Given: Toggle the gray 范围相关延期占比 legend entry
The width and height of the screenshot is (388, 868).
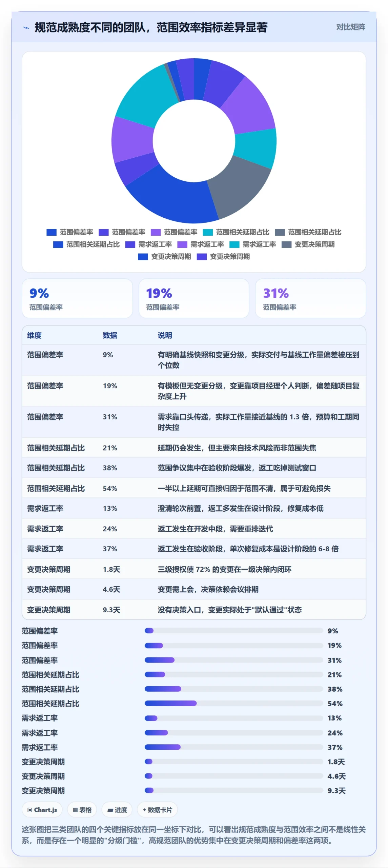Looking at the screenshot, I should pos(308,232).
